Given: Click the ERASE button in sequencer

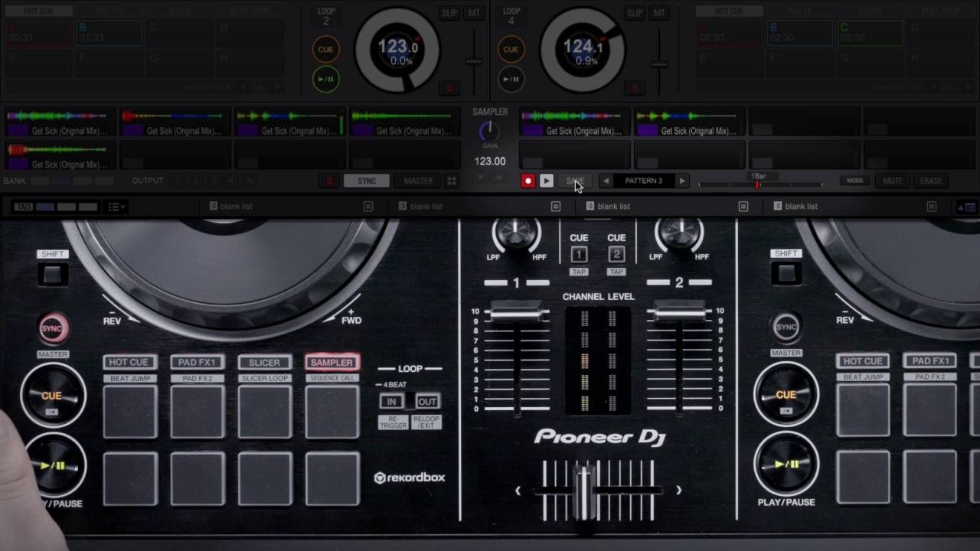Looking at the screenshot, I should [931, 181].
